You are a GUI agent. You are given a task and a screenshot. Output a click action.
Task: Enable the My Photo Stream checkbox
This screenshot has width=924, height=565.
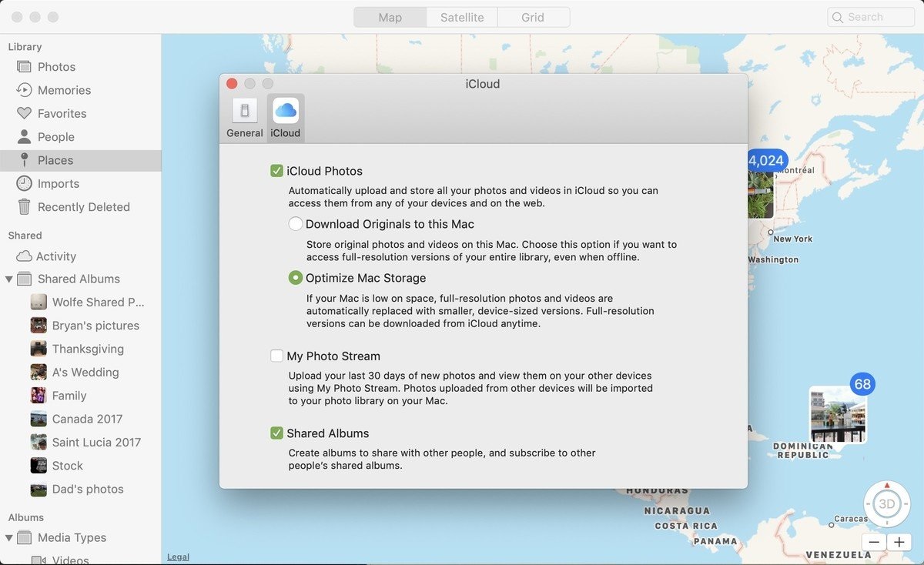(x=277, y=356)
